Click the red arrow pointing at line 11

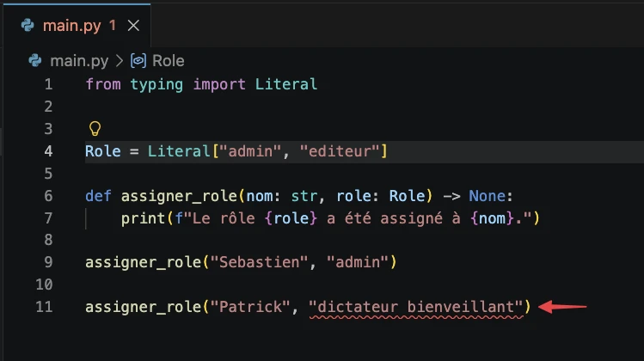point(567,306)
